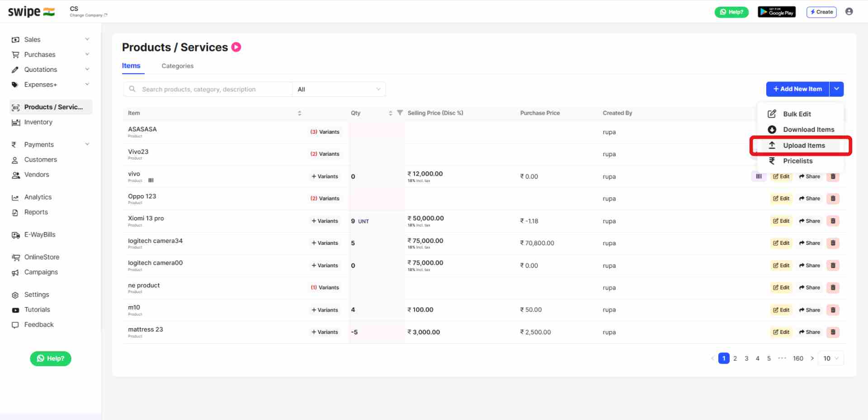
Task: Delete the Oppo 123 item
Action: (x=833, y=199)
